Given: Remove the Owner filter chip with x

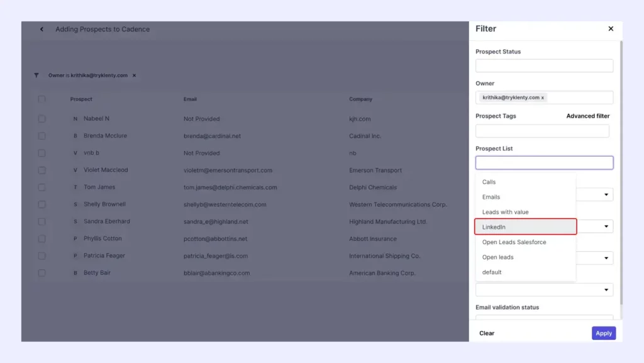Looking at the screenshot, I should (135, 75).
